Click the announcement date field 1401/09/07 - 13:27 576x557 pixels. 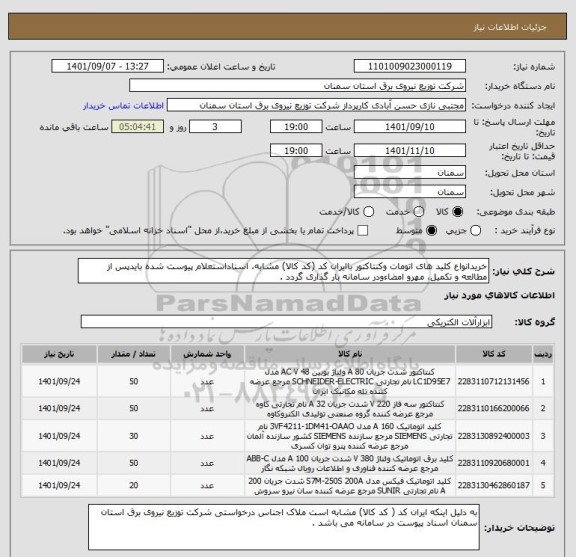[108, 67]
